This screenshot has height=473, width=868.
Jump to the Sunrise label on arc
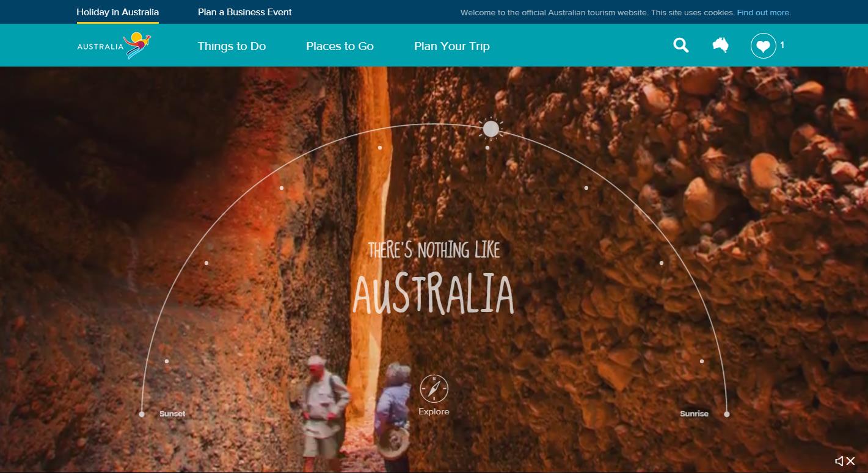(694, 414)
